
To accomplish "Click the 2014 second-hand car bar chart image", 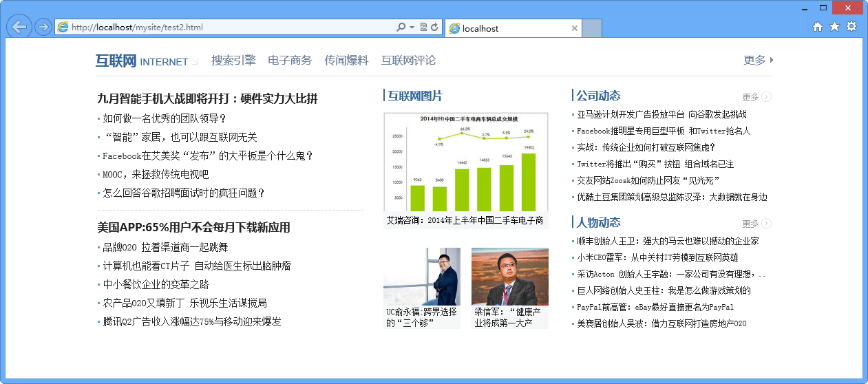I will (x=465, y=162).
